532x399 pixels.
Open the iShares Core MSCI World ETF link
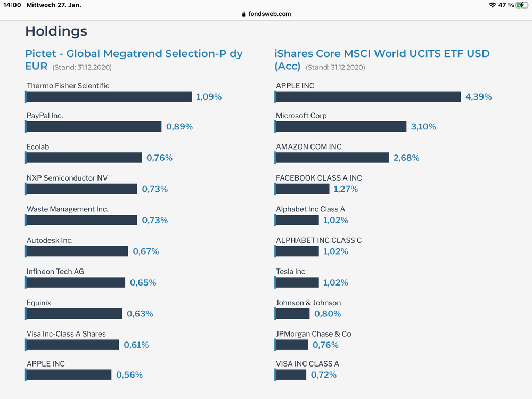(382, 54)
